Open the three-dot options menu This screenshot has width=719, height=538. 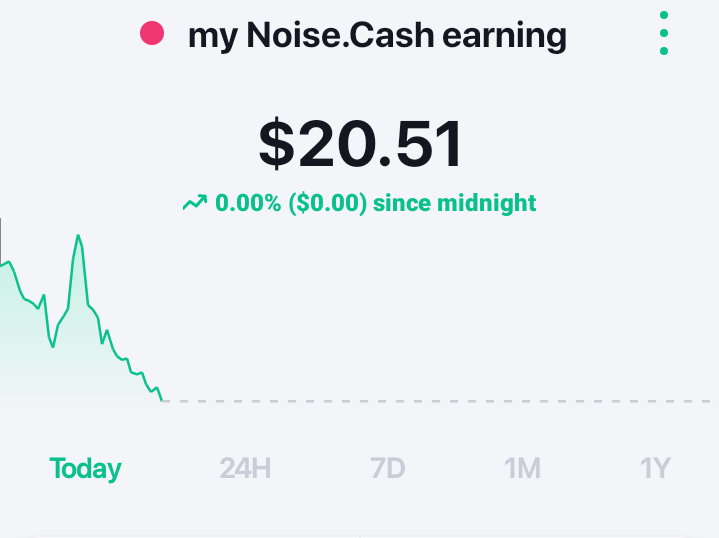[664, 33]
